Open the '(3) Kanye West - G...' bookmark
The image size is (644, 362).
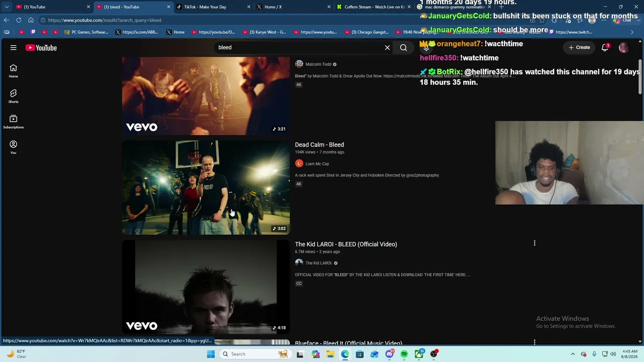[x=264, y=32]
